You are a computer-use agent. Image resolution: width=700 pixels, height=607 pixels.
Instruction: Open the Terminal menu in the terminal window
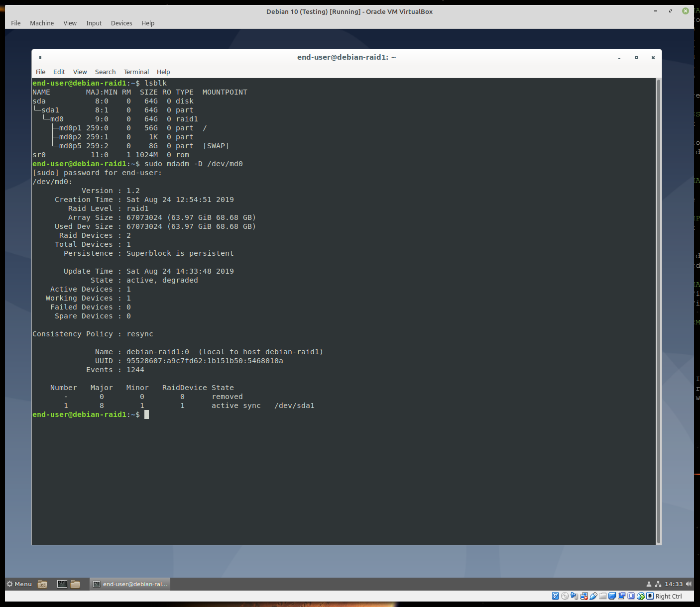point(136,72)
